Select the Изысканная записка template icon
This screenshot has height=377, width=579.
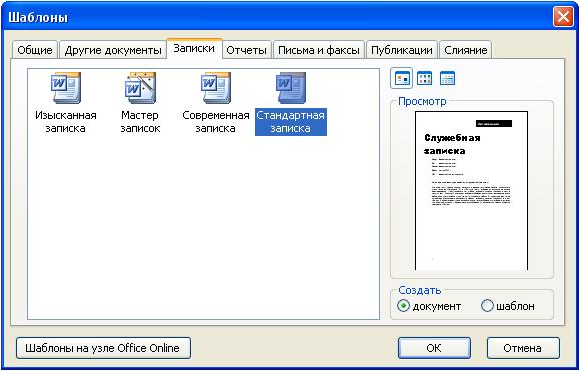click(66, 88)
